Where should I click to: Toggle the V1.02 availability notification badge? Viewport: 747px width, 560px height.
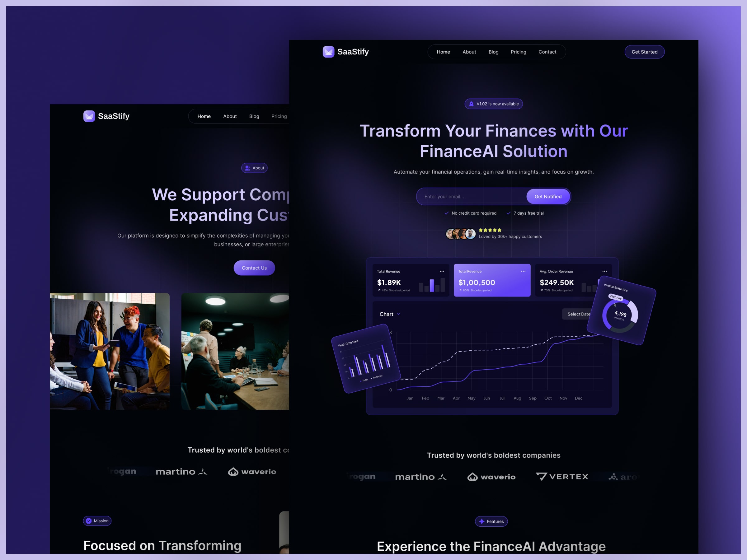493,104
